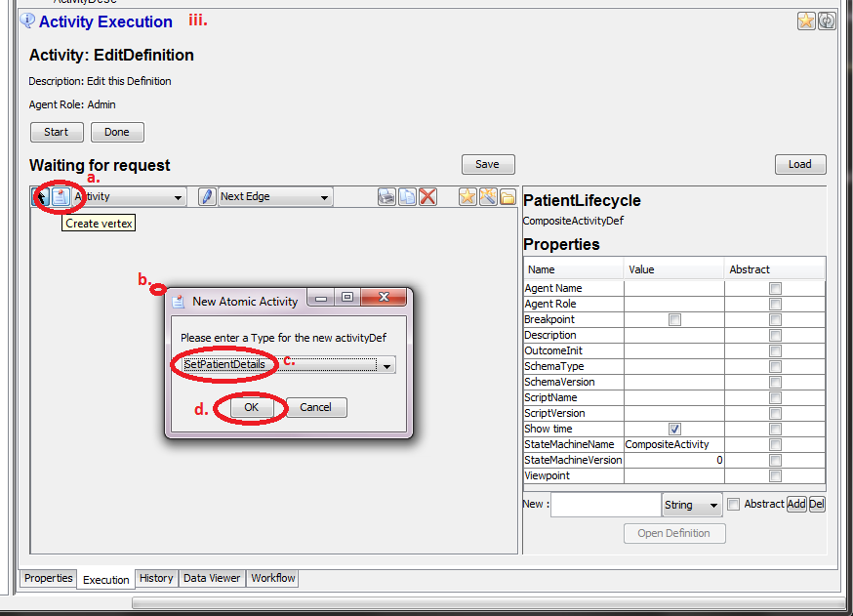Toggle Abstract checkbox for SchemaType
This screenshot has width=853, height=616.
click(x=775, y=367)
